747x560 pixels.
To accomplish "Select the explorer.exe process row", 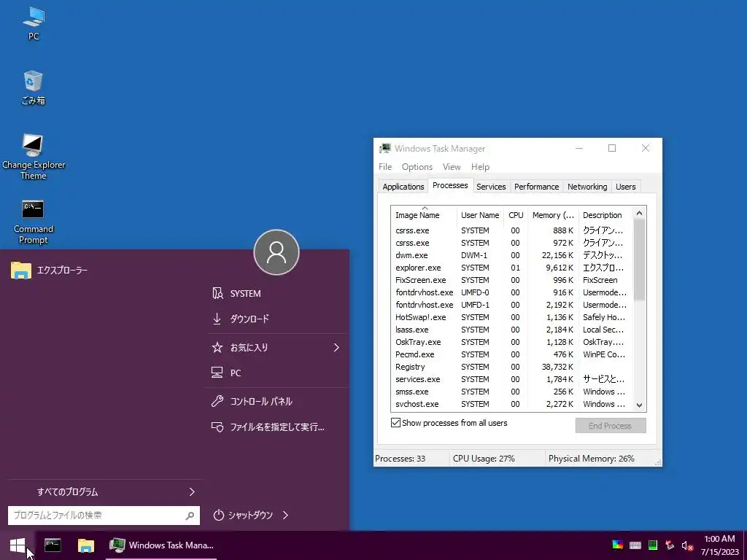I will pos(512,268).
